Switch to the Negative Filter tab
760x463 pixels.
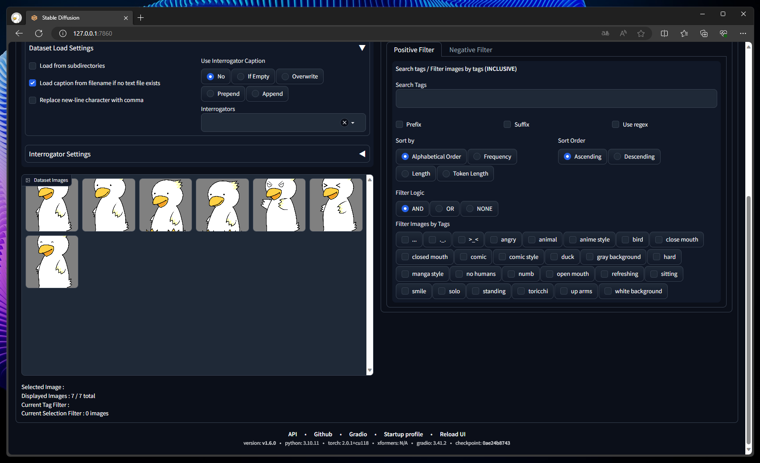tap(470, 50)
